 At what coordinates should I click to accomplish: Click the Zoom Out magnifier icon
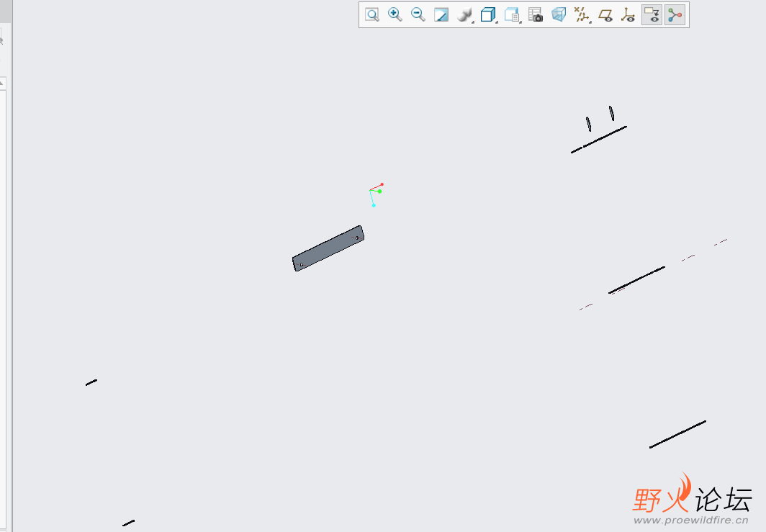point(418,14)
